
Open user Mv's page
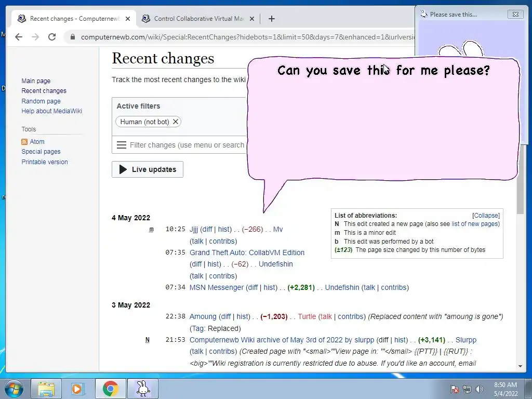tap(278, 229)
